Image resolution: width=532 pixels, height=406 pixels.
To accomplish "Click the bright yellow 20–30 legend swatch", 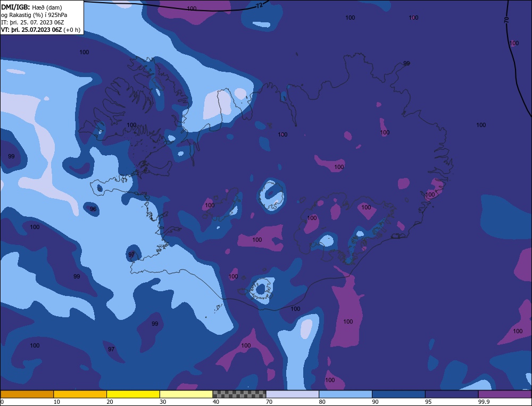I will [133, 394].
